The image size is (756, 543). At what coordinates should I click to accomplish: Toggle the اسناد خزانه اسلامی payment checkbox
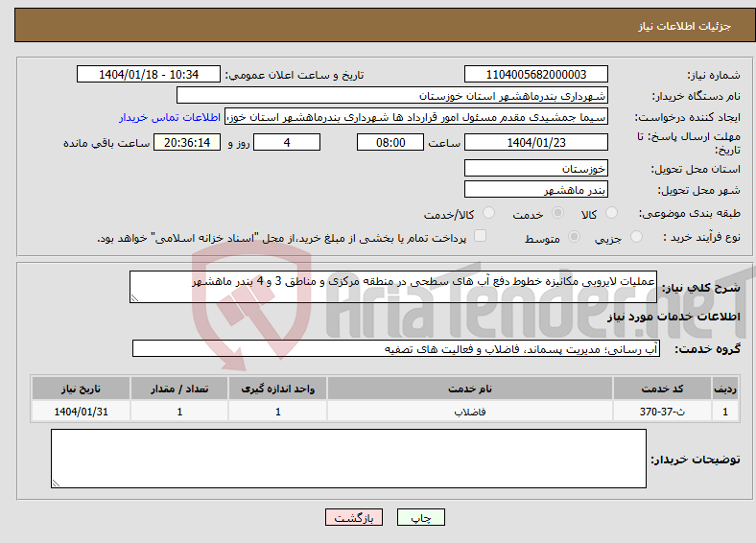(x=481, y=235)
